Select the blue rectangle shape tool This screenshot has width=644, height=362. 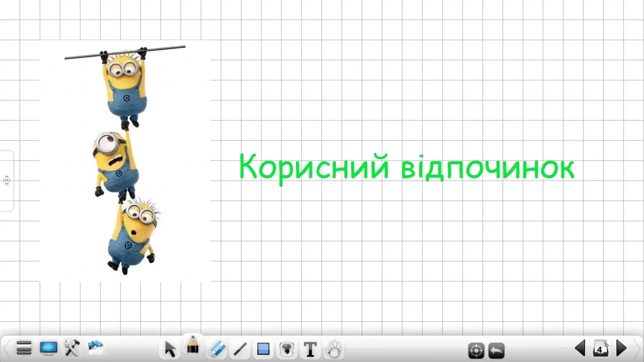(263, 348)
